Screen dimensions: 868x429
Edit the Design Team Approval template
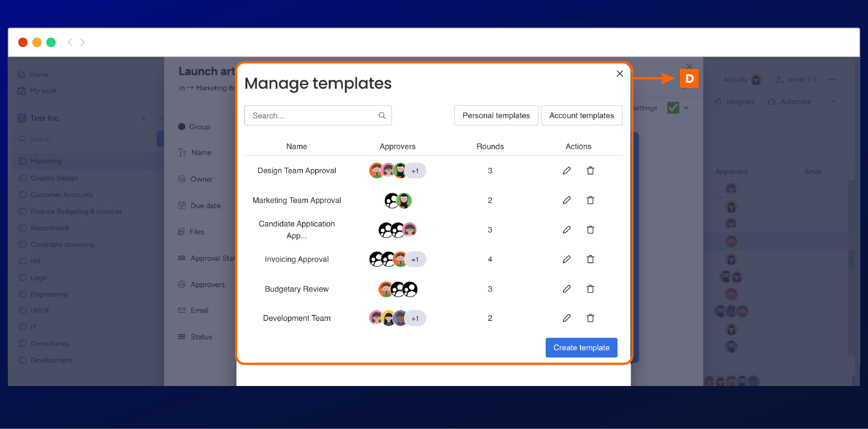coord(566,171)
